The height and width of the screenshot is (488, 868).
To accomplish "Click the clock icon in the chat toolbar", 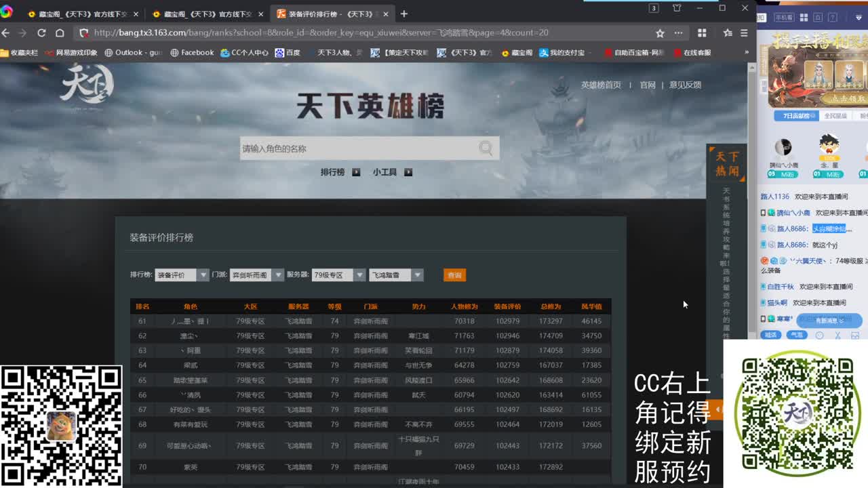I will pos(819,335).
